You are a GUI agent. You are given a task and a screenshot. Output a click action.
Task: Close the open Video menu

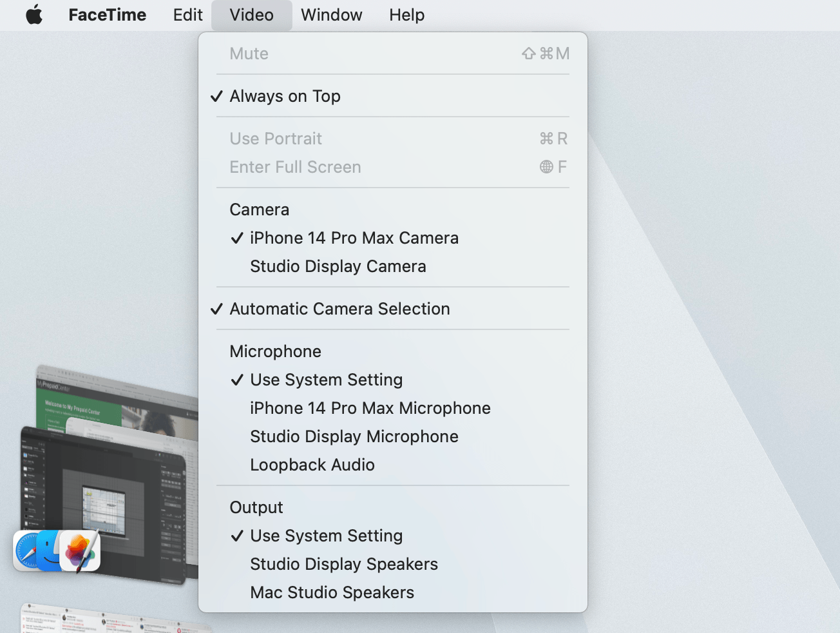tap(251, 15)
